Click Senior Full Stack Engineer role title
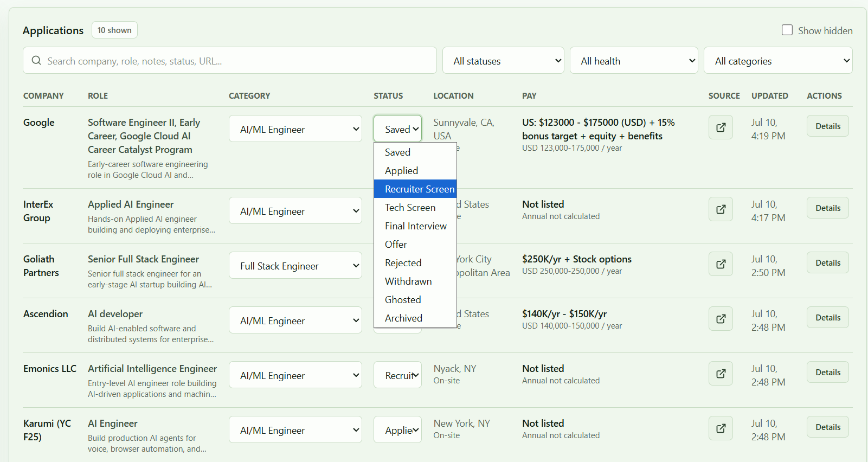The height and width of the screenshot is (462, 868). click(x=143, y=259)
